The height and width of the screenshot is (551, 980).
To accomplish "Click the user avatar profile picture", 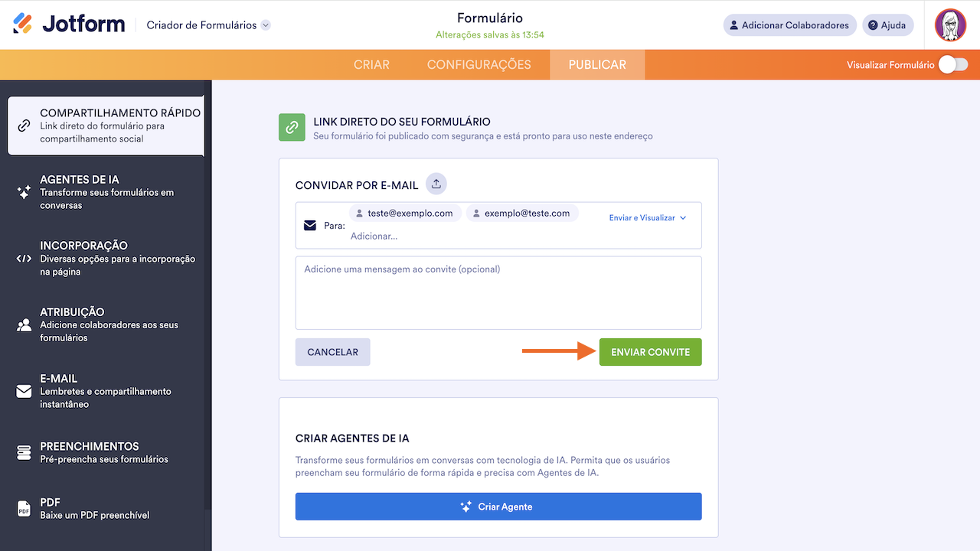I will (950, 25).
